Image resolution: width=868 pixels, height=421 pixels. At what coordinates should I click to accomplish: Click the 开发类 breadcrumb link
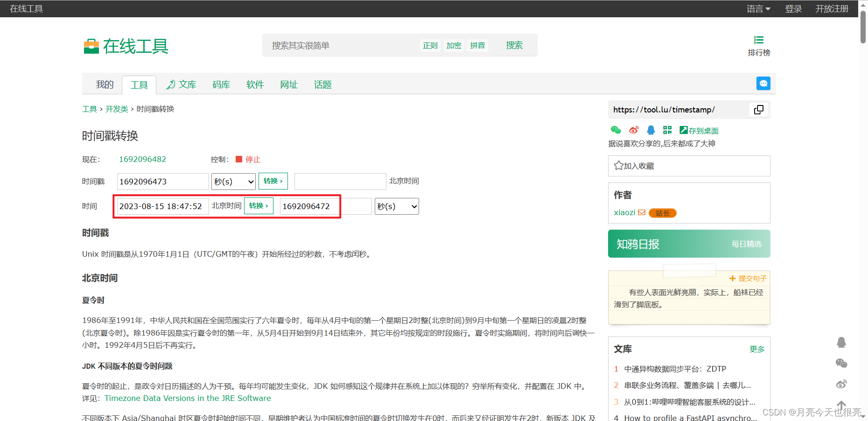(x=117, y=109)
